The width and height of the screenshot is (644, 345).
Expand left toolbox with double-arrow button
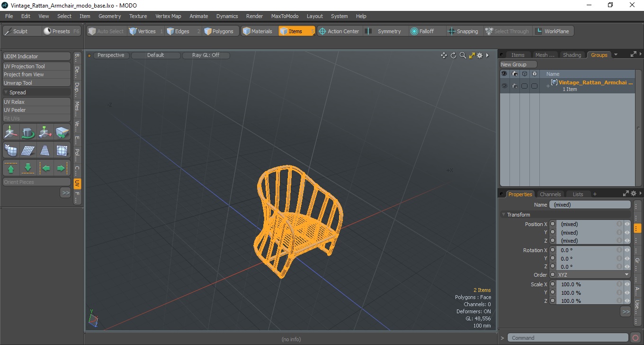(x=65, y=192)
